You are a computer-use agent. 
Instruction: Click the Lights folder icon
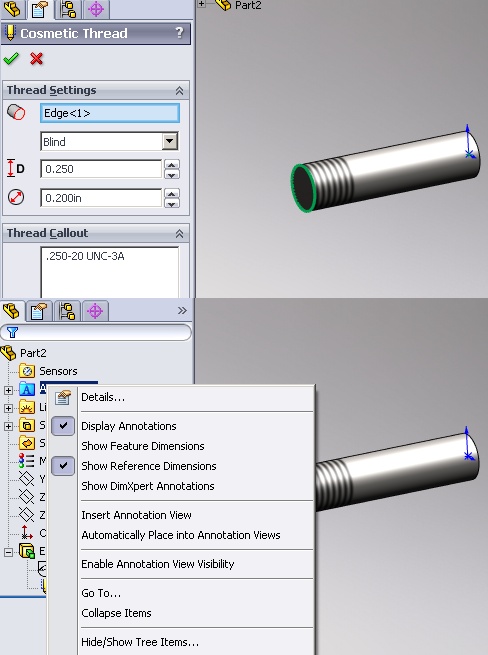pyautogui.click(x=27, y=407)
